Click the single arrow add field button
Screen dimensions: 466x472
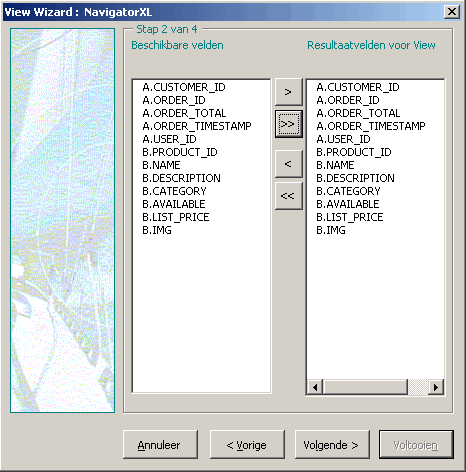[x=289, y=92]
